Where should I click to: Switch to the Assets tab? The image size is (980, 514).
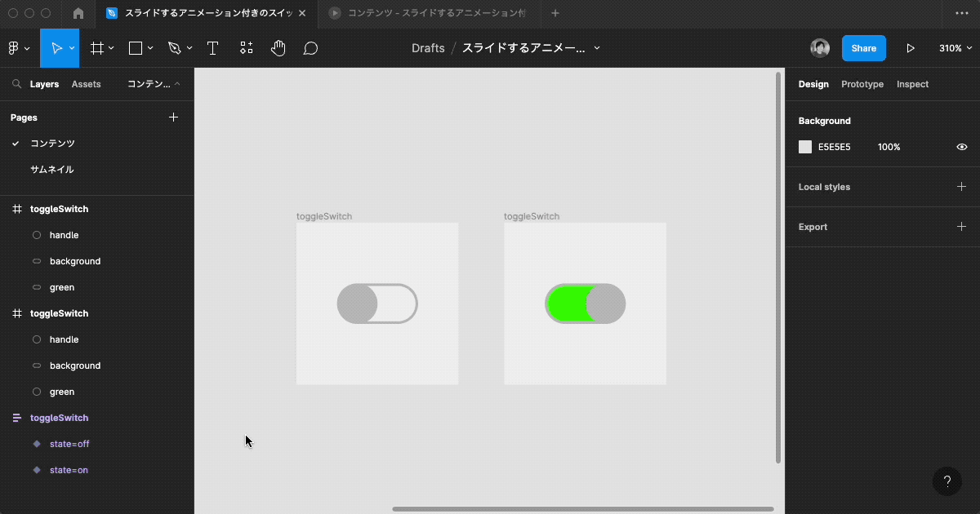pyautogui.click(x=86, y=84)
